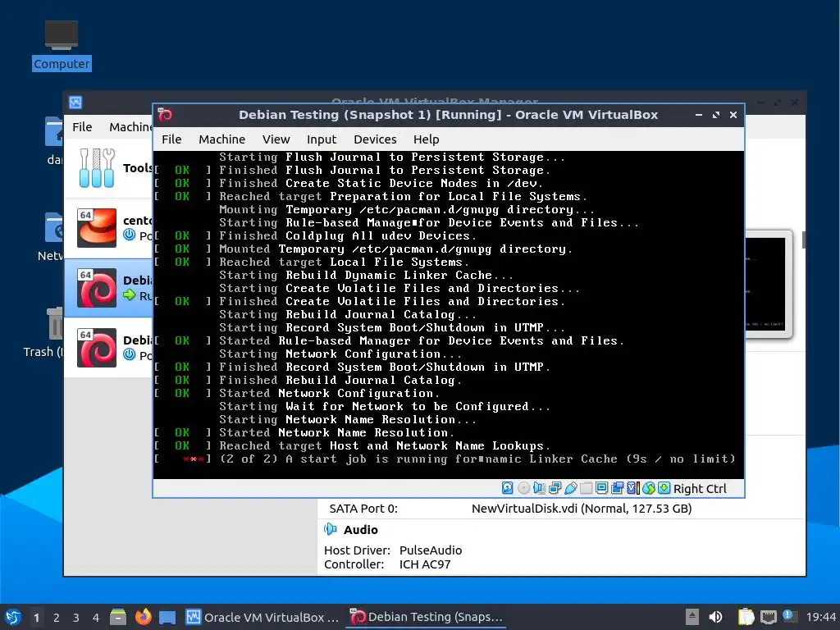
Task: Click the display indicator icon in VM status bar
Action: [x=601, y=488]
